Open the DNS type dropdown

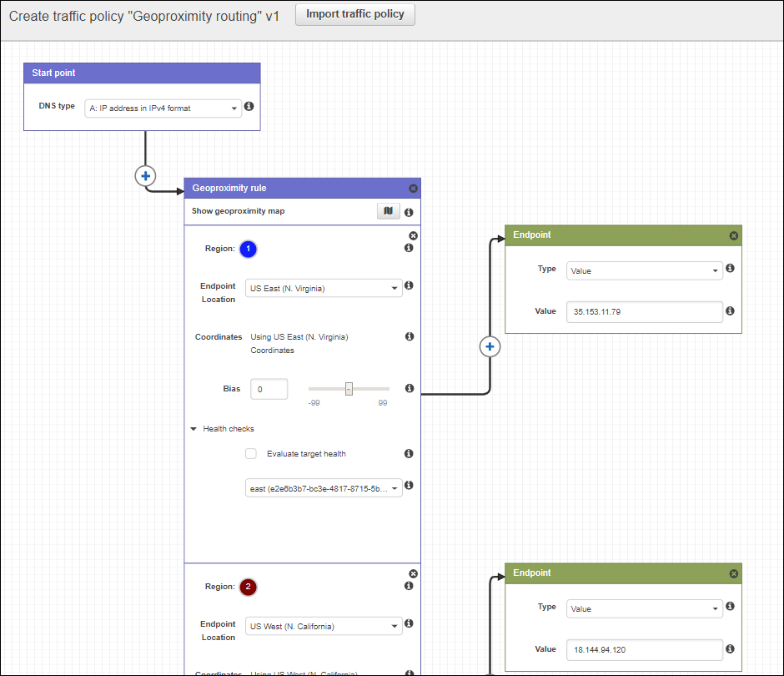(x=163, y=108)
